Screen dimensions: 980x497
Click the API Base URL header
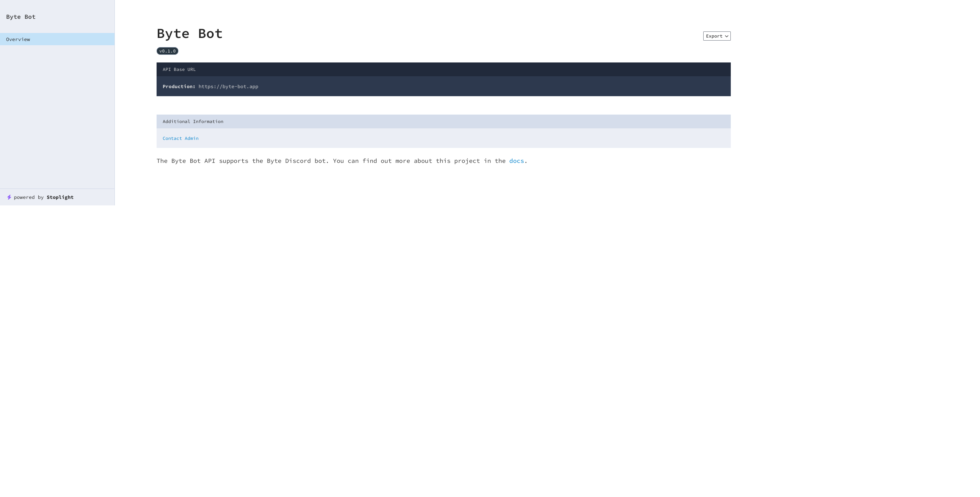[x=179, y=69]
